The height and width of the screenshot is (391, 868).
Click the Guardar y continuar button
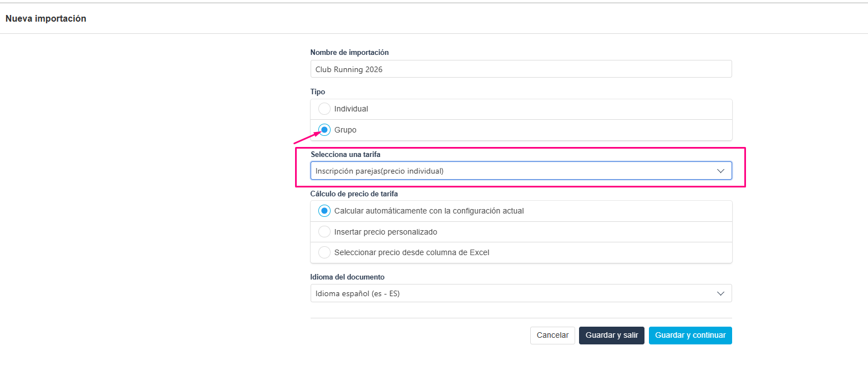pyautogui.click(x=690, y=336)
